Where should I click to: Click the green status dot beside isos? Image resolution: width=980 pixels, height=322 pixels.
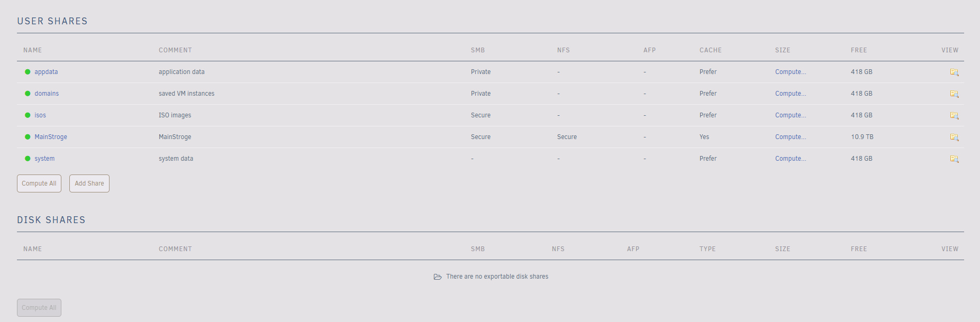pyautogui.click(x=28, y=115)
